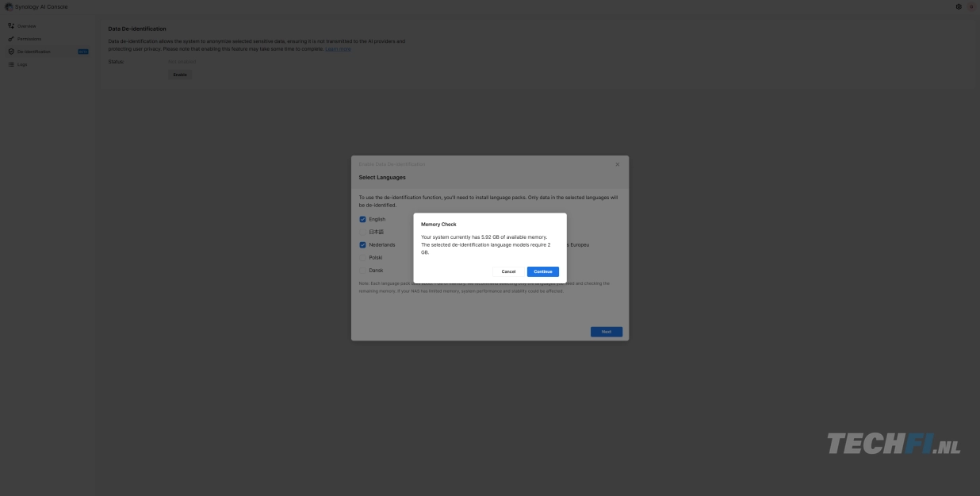Uncheck the English language checkbox
980x496 pixels.
click(x=363, y=219)
